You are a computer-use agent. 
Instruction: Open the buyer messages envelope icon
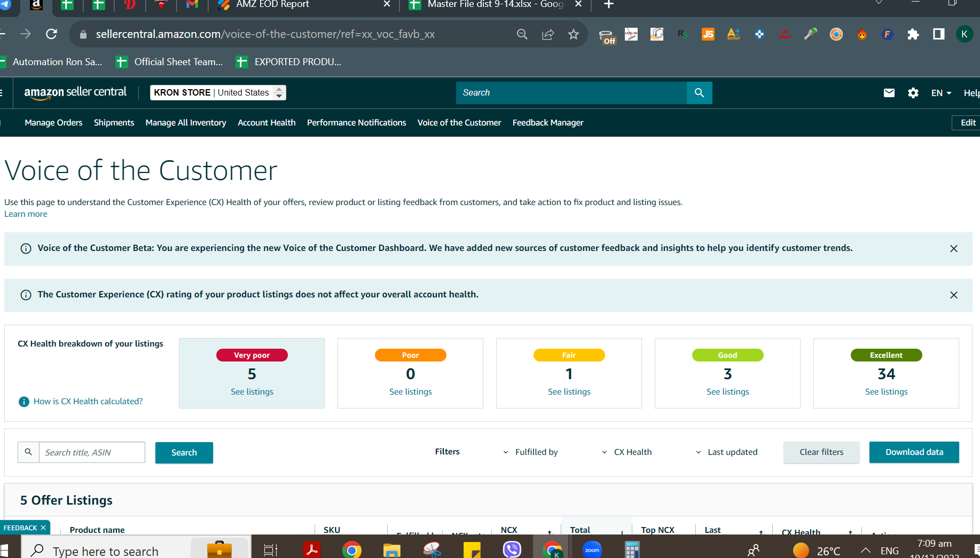(x=889, y=93)
